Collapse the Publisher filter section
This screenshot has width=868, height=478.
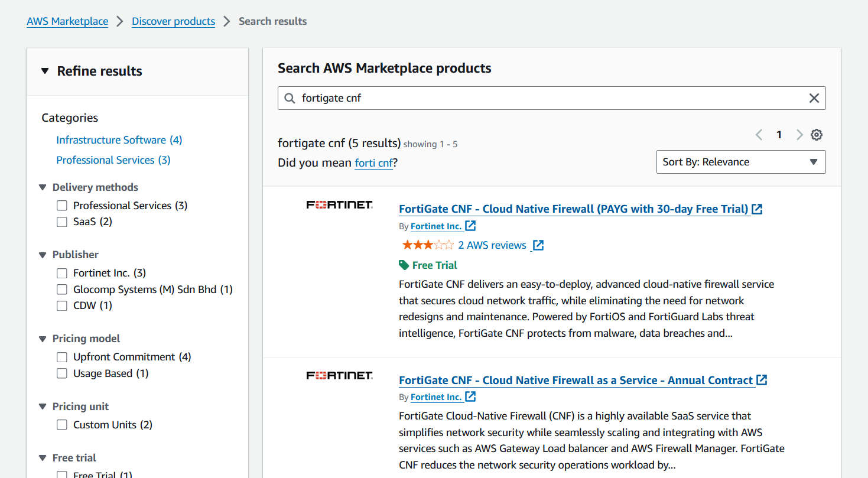pyautogui.click(x=42, y=254)
